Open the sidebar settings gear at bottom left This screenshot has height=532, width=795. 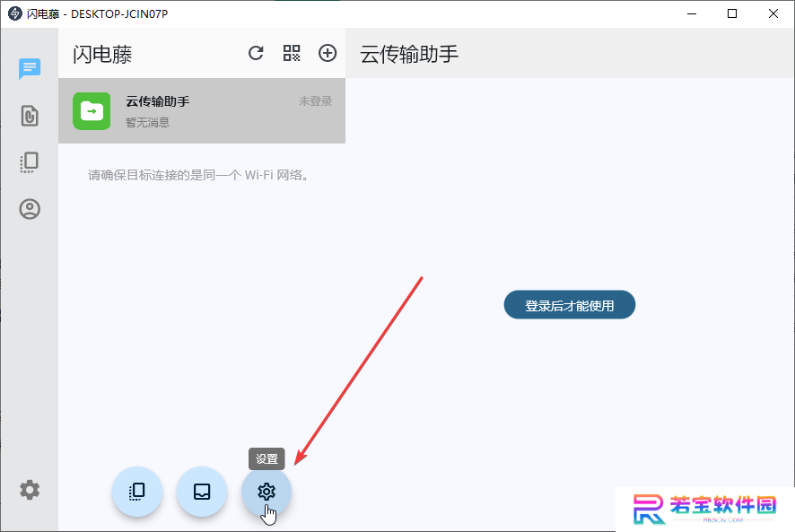tap(30, 490)
